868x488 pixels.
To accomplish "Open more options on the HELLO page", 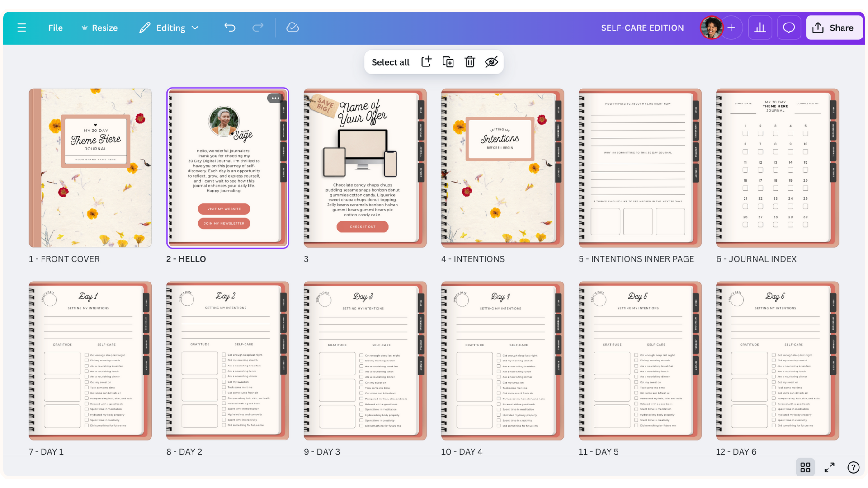I will (x=275, y=98).
